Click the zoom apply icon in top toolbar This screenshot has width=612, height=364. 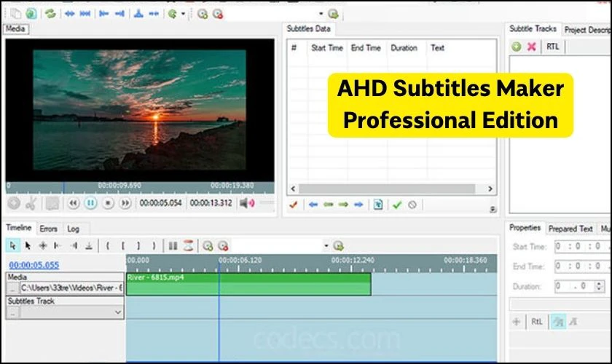coord(333,14)
